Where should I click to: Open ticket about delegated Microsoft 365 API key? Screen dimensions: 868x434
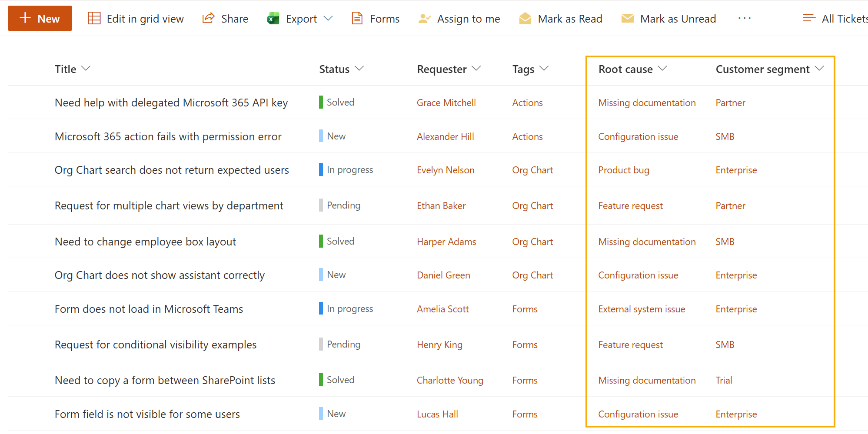[171, 103]
